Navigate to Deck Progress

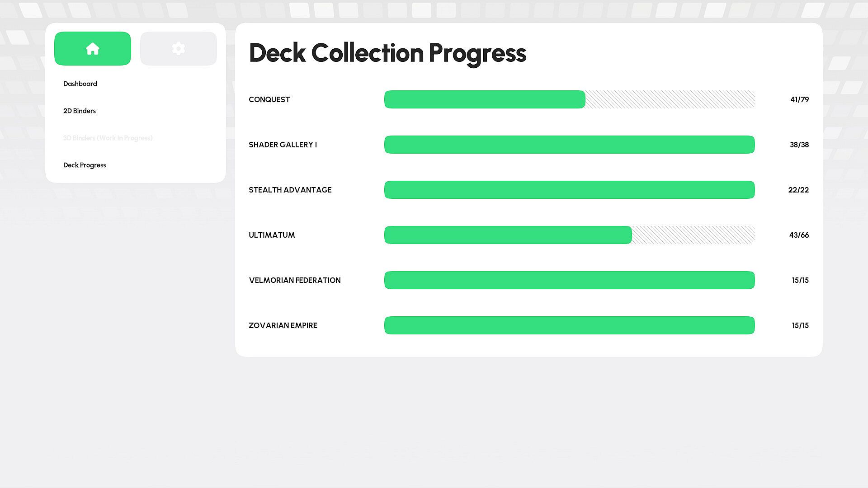pyautogui.click(x=85, y=165)
